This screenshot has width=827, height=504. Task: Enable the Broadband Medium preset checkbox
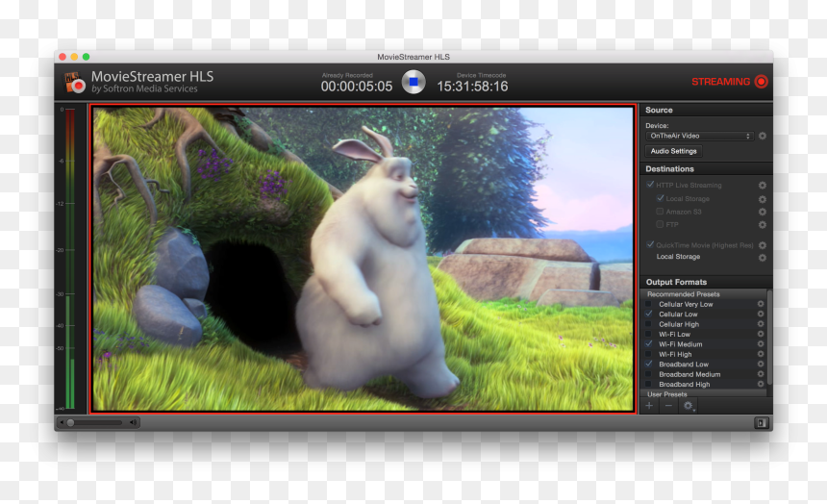click(649, 375)
